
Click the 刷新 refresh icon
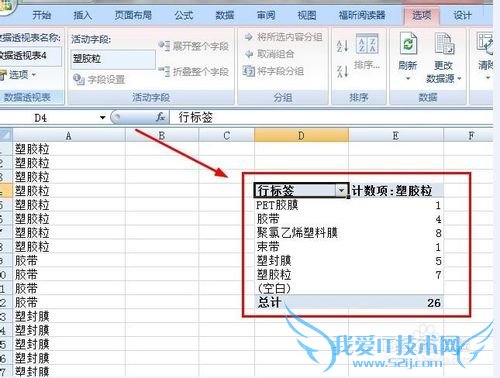pos(408,43)
